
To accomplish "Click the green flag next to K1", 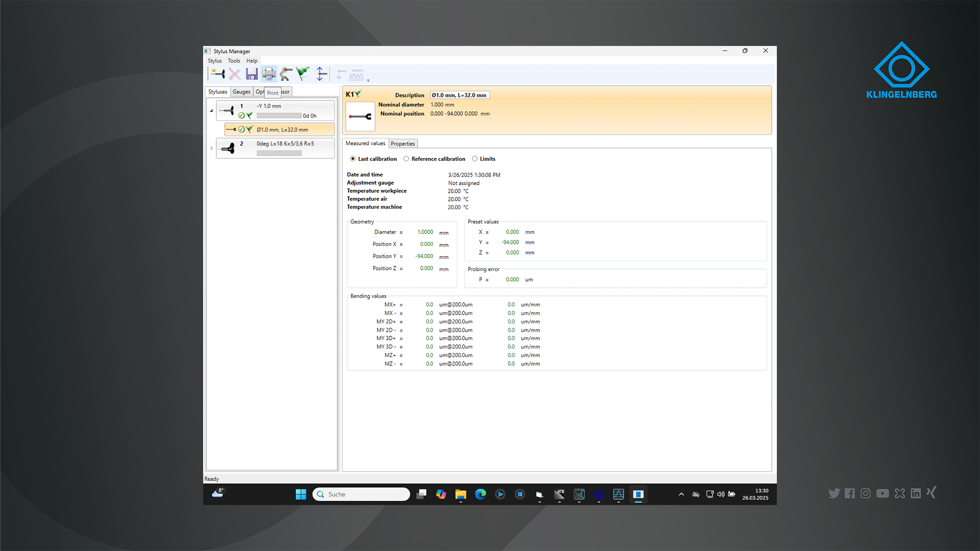I will pos(358,94).
